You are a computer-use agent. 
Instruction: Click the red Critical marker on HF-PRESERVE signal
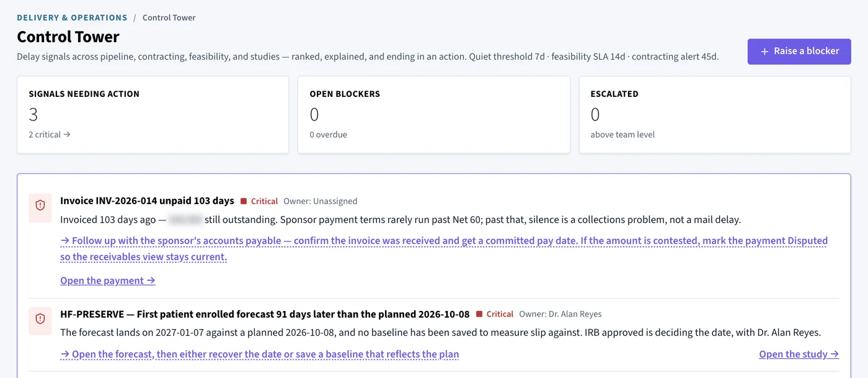495,314
